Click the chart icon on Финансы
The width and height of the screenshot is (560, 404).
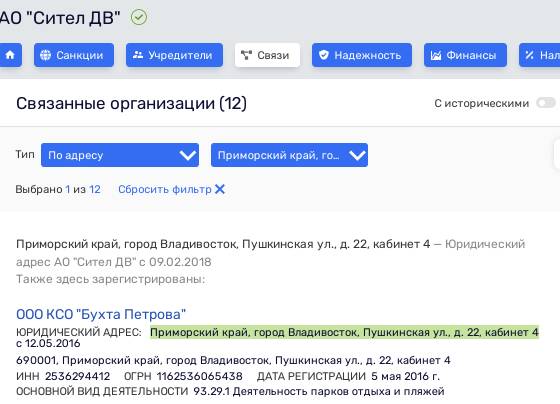436,55
